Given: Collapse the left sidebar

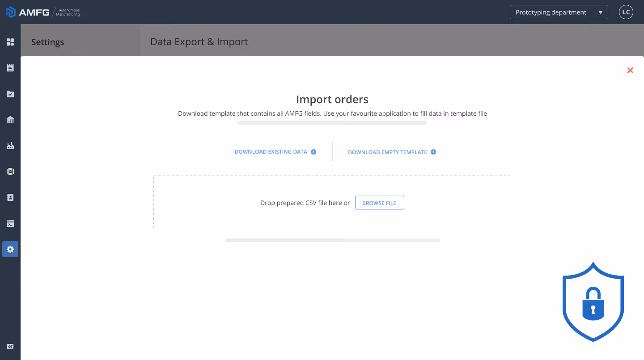Looking at the screenshot, I should coord(10,347).
